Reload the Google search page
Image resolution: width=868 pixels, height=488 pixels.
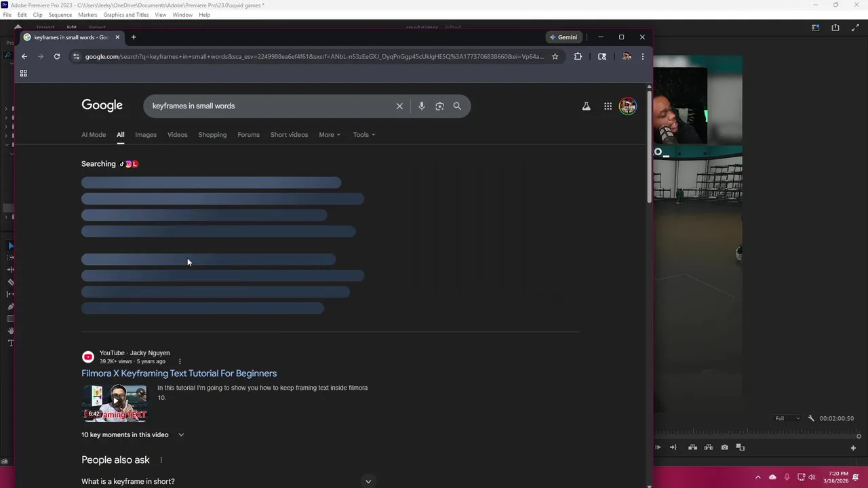coord(57,56)
